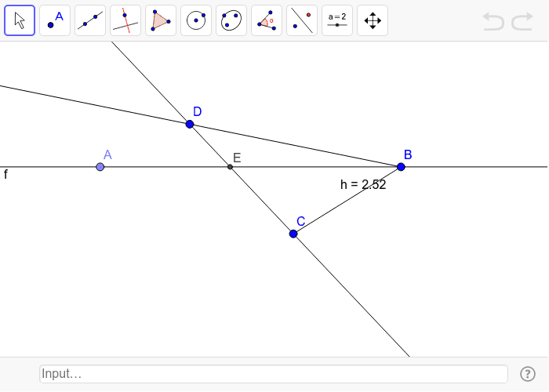Pick the Slider a=2 tool
This screenshot has width=549, height=392.
pyautogui.click(x=337, y=20)
